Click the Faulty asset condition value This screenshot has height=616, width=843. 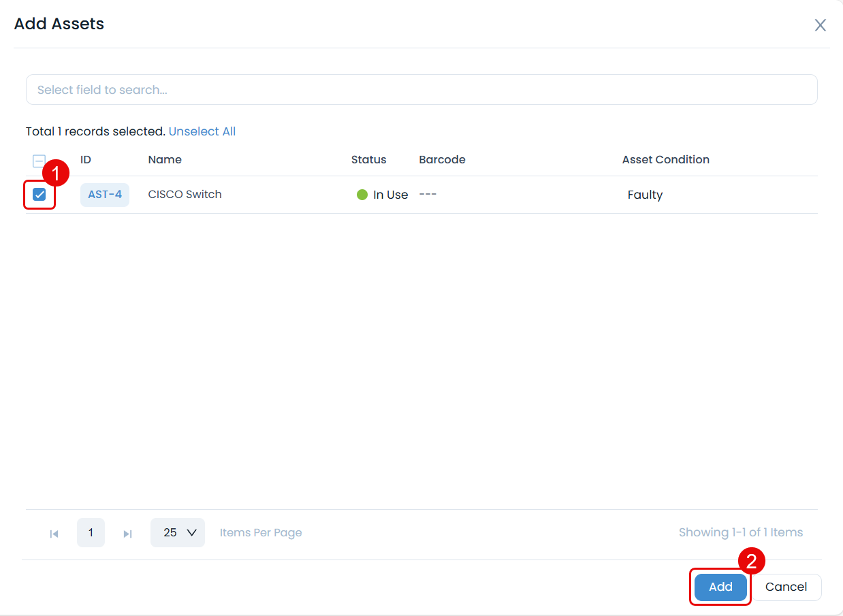click(645, 195)
